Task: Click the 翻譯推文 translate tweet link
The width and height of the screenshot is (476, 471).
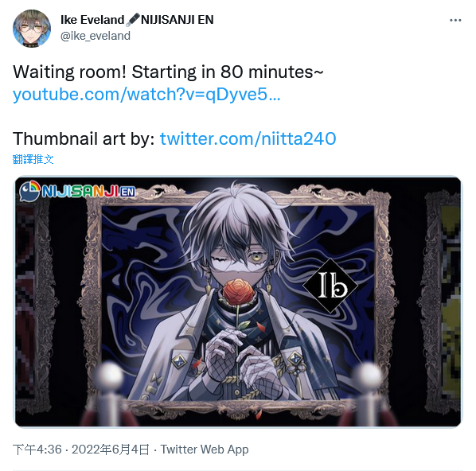Action: click(33, 159)
